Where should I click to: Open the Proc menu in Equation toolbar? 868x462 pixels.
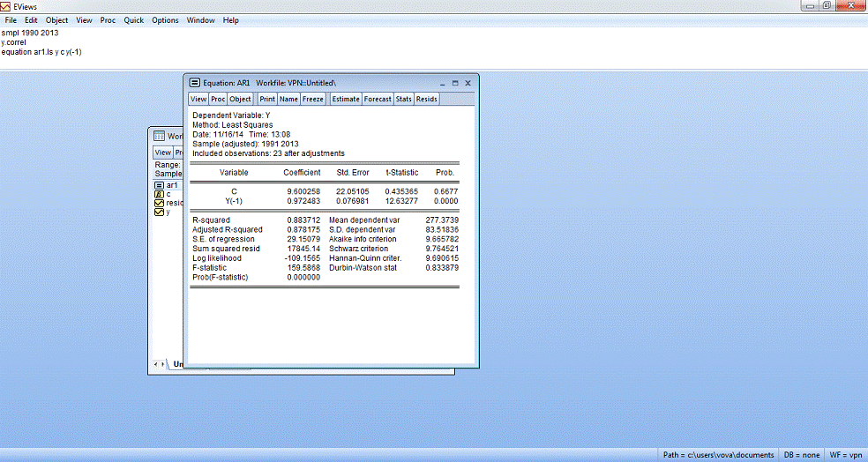click(218, 99)
